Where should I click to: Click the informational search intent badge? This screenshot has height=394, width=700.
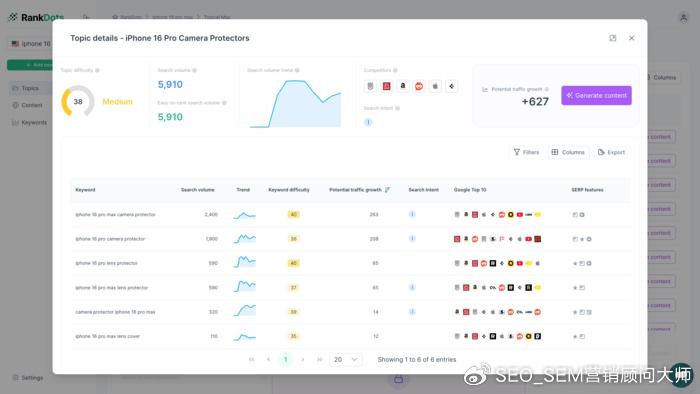[368, 122]
